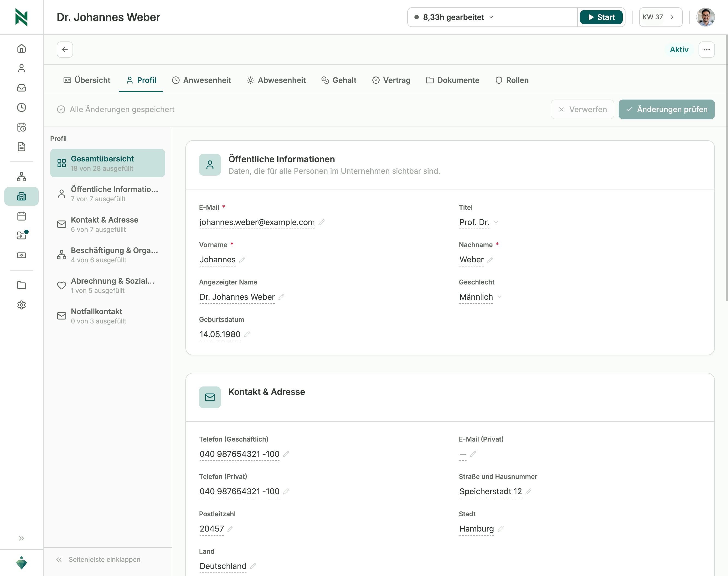Open the calendar-clock icon in sidebar
Viewport: 728px width, 576px height.
point(22,127)
